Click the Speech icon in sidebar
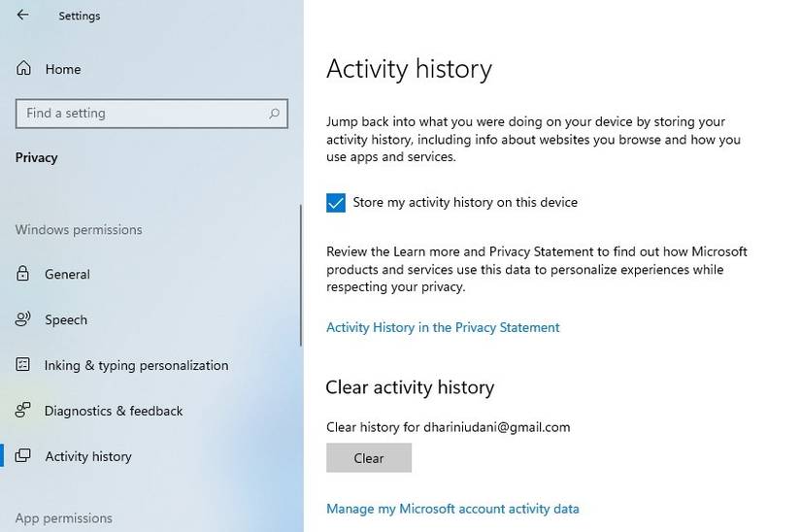Viewport: 801px width, 532px height. click(x=23, y=319)
